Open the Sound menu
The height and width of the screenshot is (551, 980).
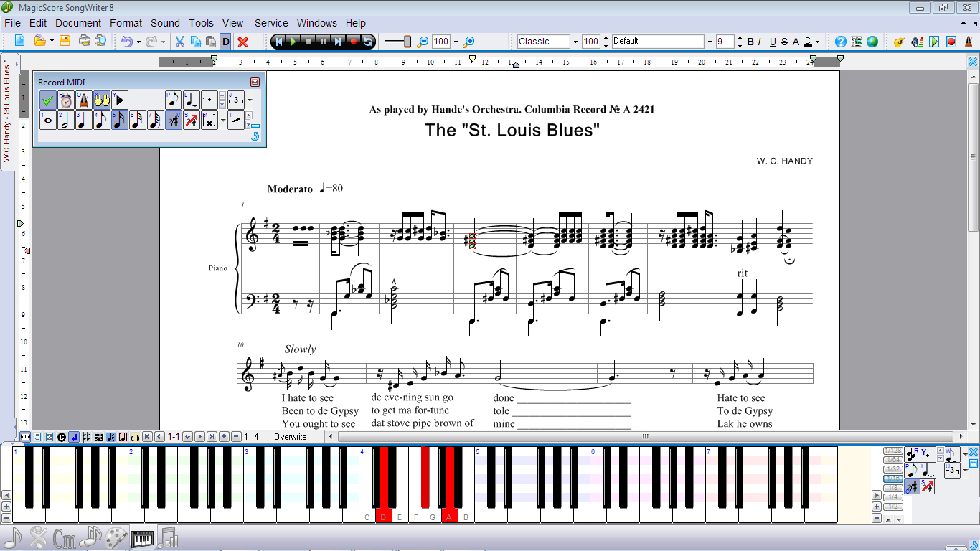(165, 23)
